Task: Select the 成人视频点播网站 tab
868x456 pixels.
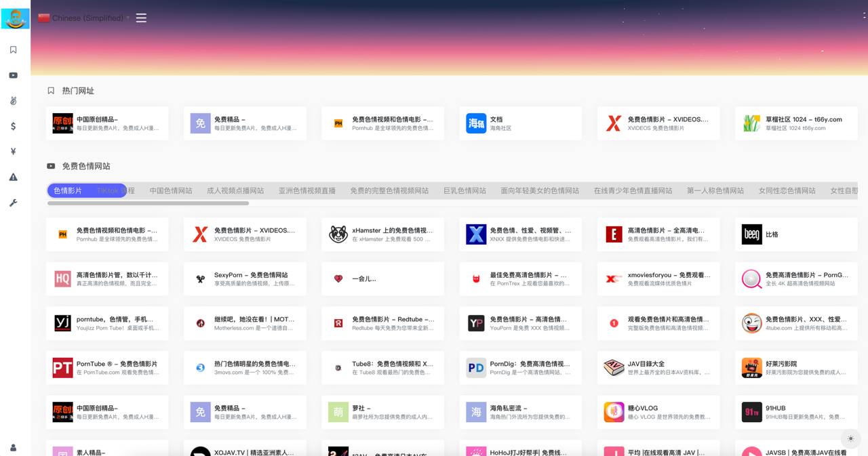Action: pyautogui.click(x=235, y=190)
